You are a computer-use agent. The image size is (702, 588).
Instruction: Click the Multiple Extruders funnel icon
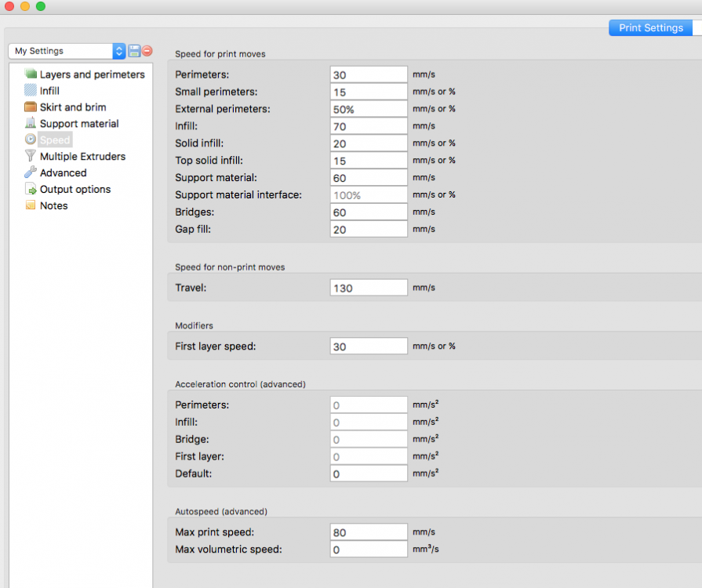point(31,157)
